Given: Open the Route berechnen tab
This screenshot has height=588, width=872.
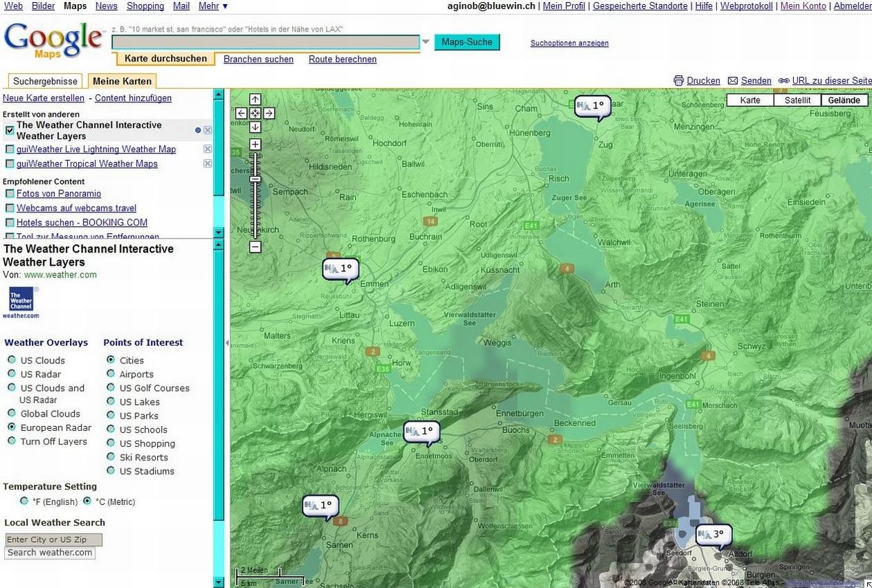Looking at the screenshot, I should [x=343, y=59].
